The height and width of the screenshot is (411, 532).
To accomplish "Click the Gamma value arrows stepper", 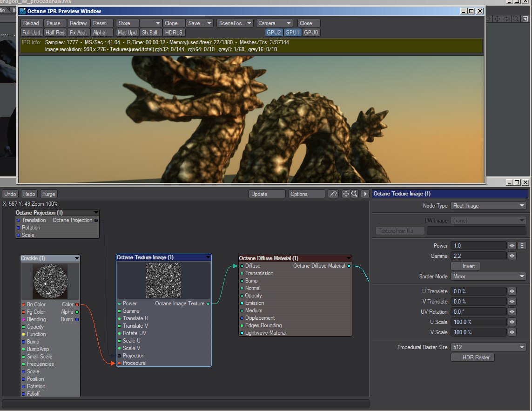I will tap(512, 256).
